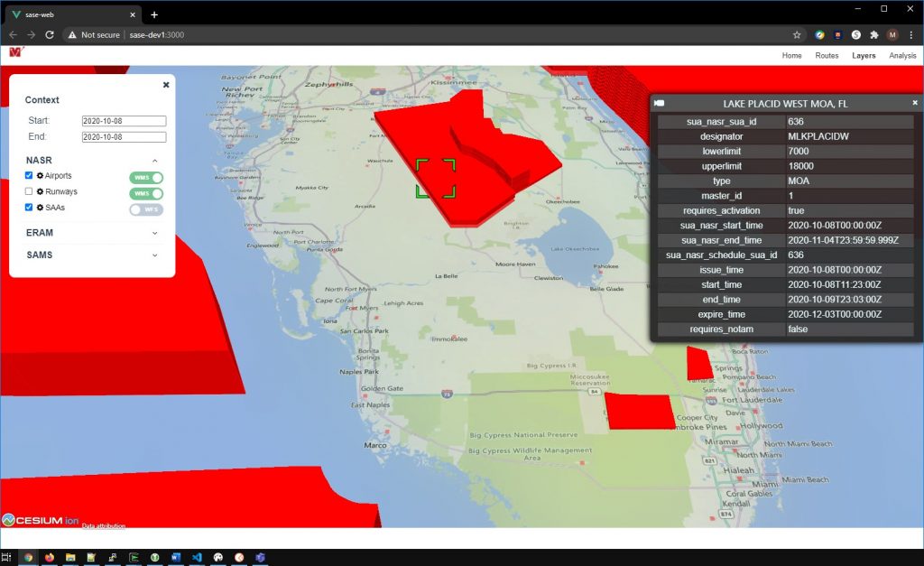The height and width of the screenshot is (566, 924).
Task: Expand the SAMS section
Action: point(155,255)
